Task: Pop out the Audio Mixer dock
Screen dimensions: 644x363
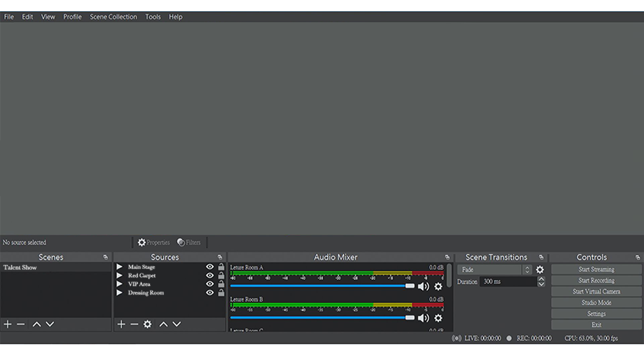Action: [447, 258]
